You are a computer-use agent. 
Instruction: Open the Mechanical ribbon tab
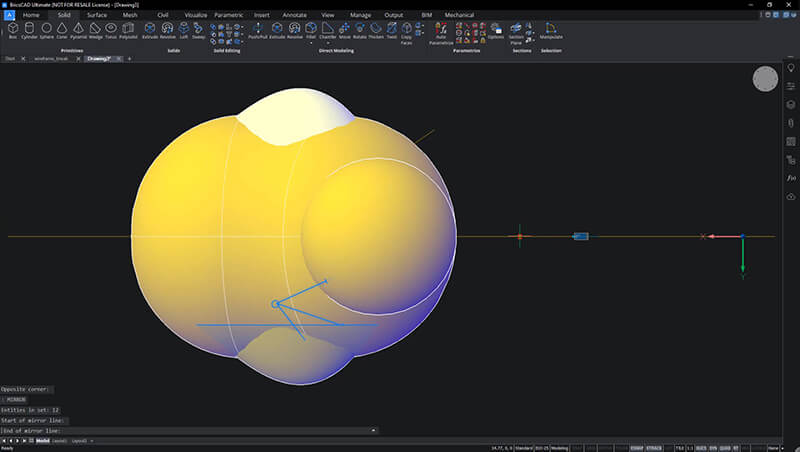pos(459,15)
